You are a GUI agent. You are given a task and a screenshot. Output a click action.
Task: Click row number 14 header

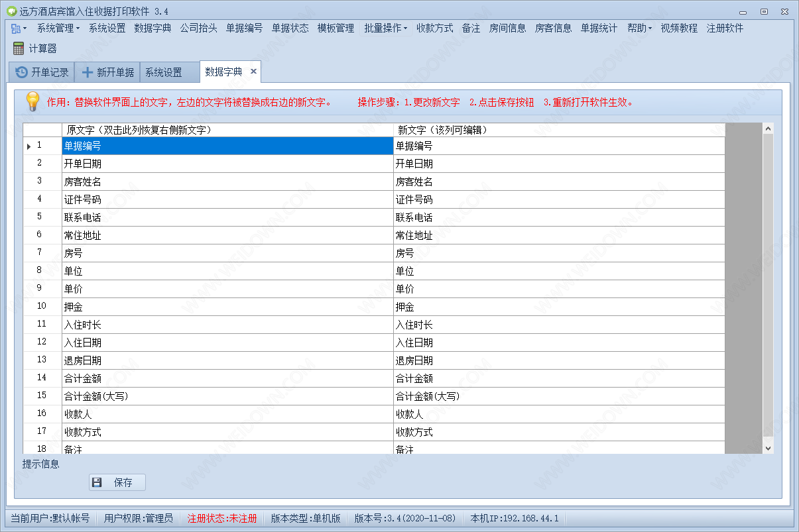pos(42,378)
